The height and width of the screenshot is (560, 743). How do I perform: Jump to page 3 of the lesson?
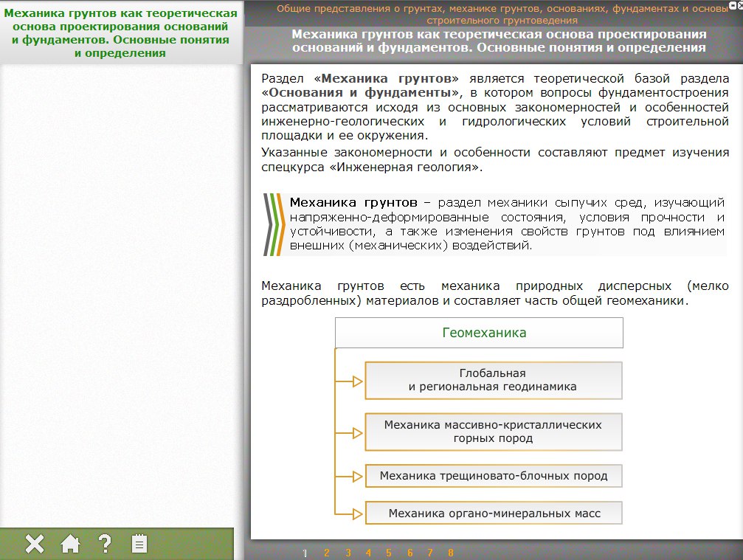[348, 553]
